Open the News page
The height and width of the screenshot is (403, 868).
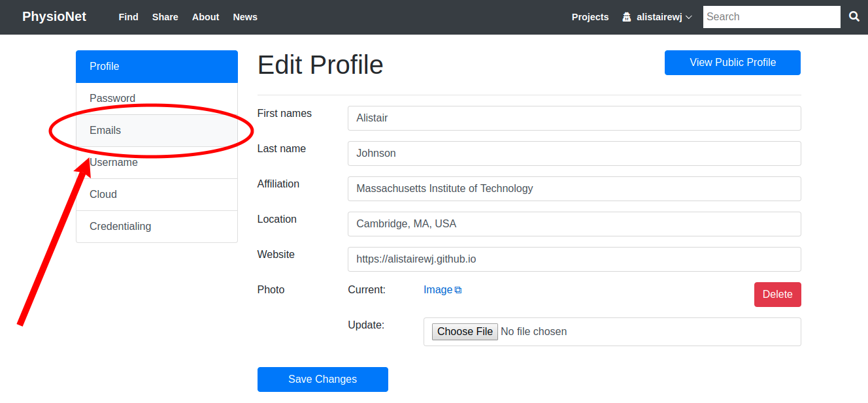(245, 17)
